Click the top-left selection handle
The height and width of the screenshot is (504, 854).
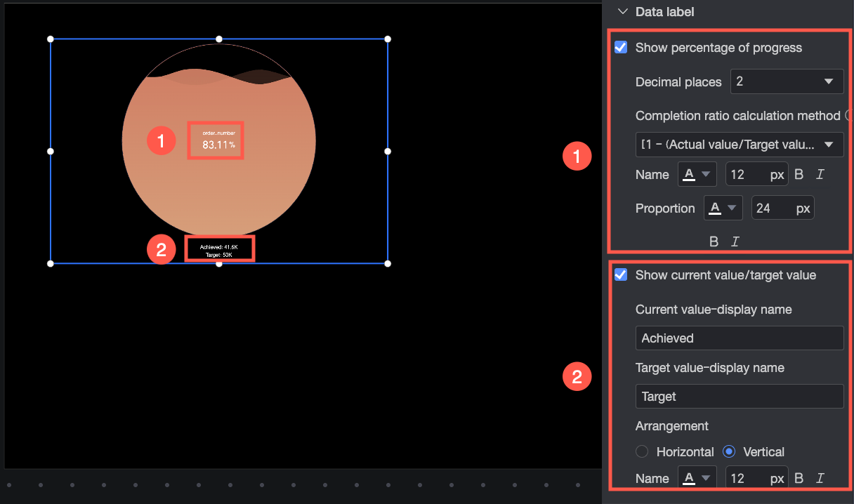pyautogui.click(x=51, y=39)
